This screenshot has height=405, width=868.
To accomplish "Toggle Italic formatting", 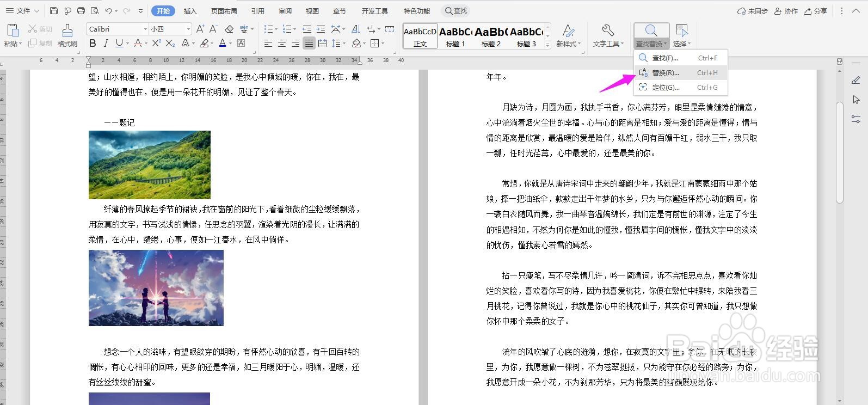I will pos(106,43).
